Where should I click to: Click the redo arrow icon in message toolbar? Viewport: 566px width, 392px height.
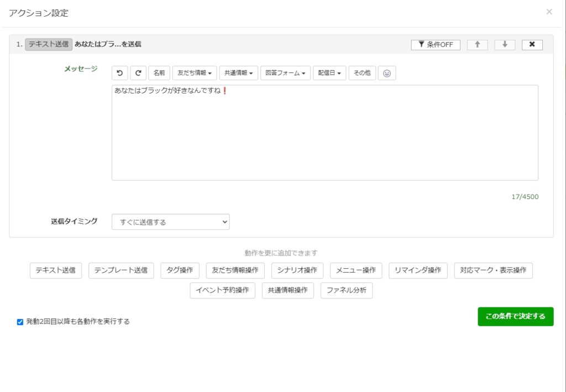tap(138, 73)
